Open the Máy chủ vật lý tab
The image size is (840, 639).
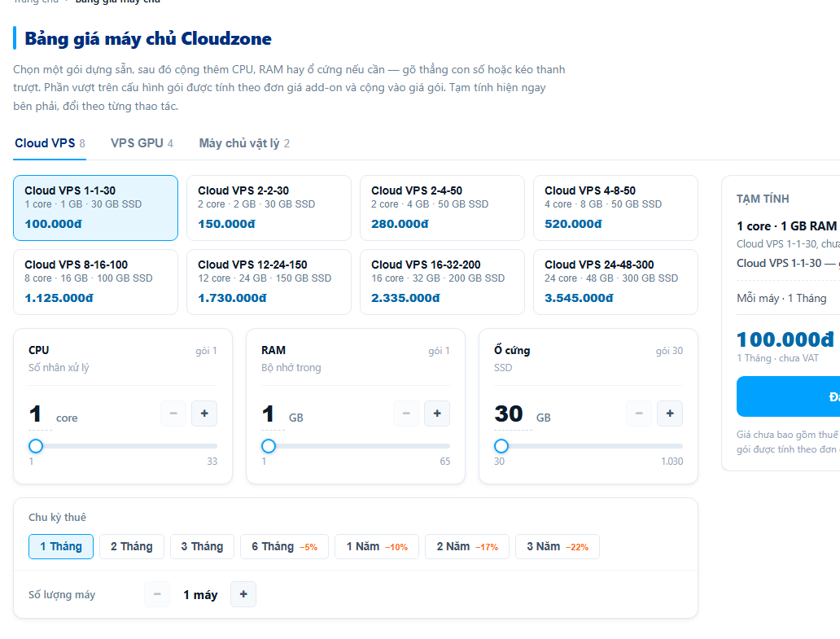tap(244, 143)
